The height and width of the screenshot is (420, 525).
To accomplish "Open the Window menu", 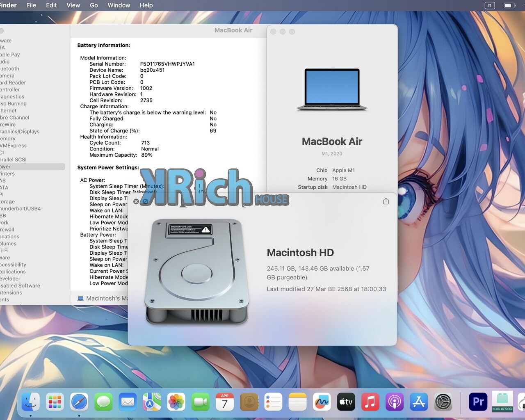I will click(119, 5).
